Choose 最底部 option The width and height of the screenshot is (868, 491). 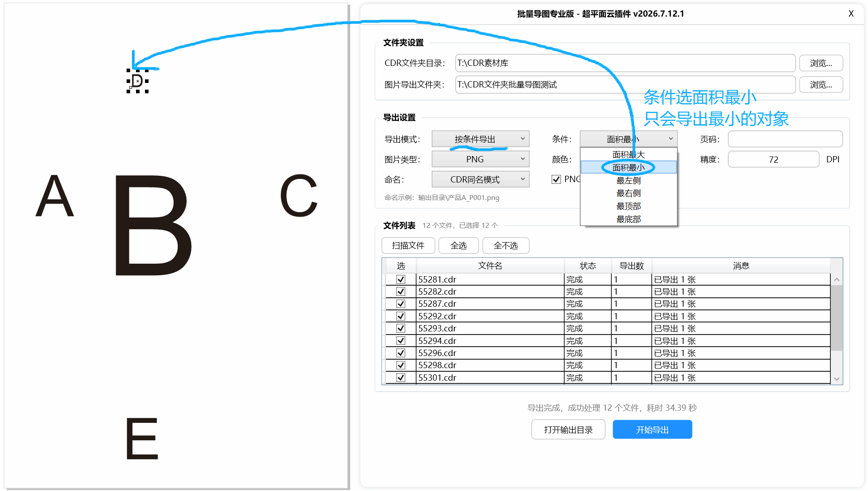(628, 219)
